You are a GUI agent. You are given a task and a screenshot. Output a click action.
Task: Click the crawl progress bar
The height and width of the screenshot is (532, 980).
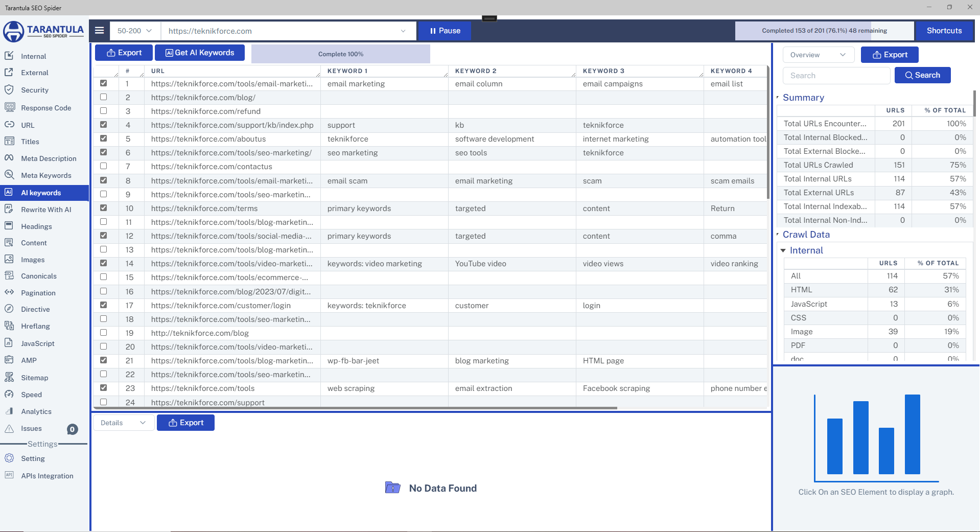point(824,31)
